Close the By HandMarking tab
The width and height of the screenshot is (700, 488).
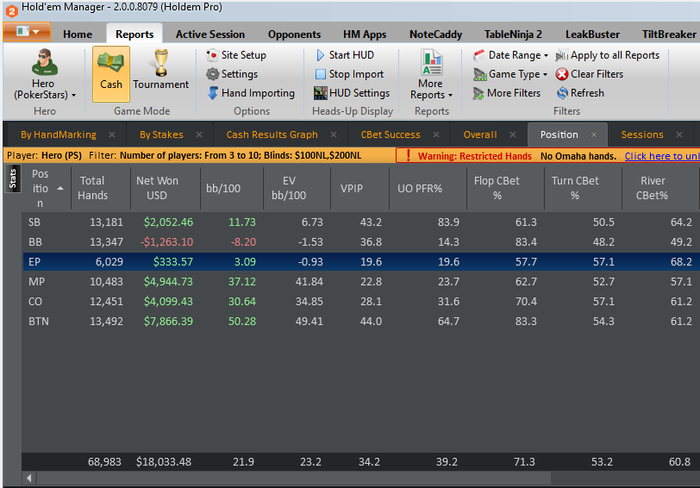click(112, 134)
